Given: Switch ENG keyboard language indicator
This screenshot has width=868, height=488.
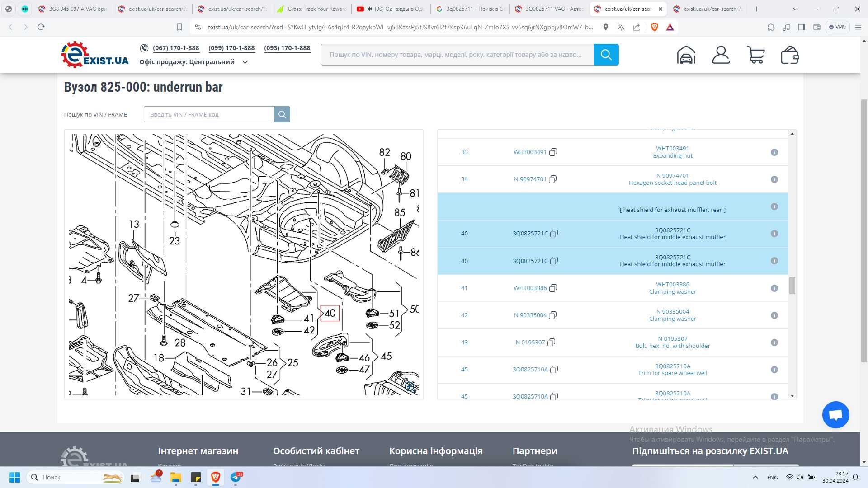Looking at the screenshot, I should 772,478.
